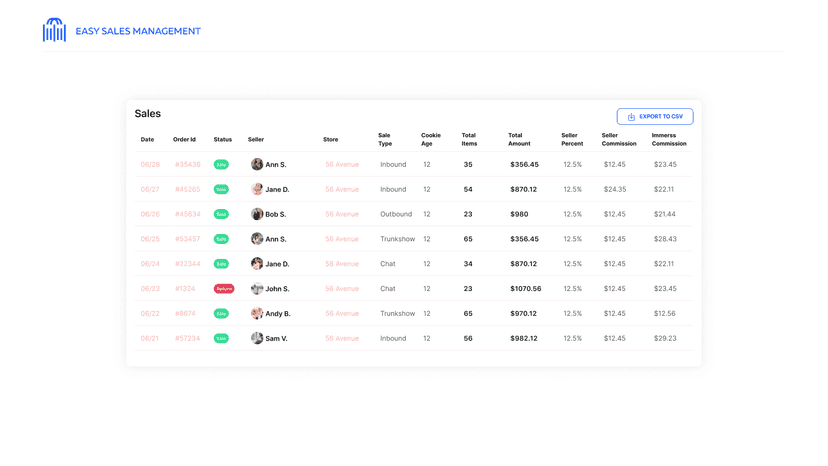The width and height of the screenshot is (828, 466).
Task: Open order link #45634
Action: tap(187, 214)
